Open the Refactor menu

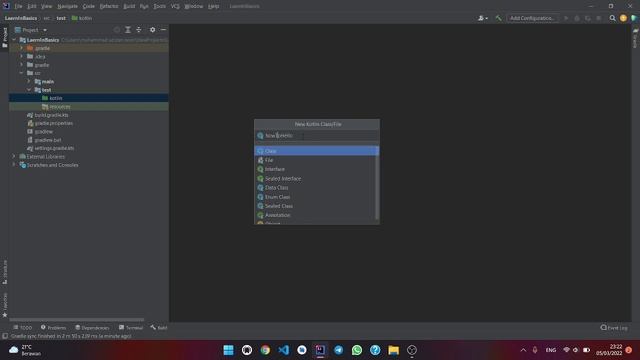[x=109, y=6]
